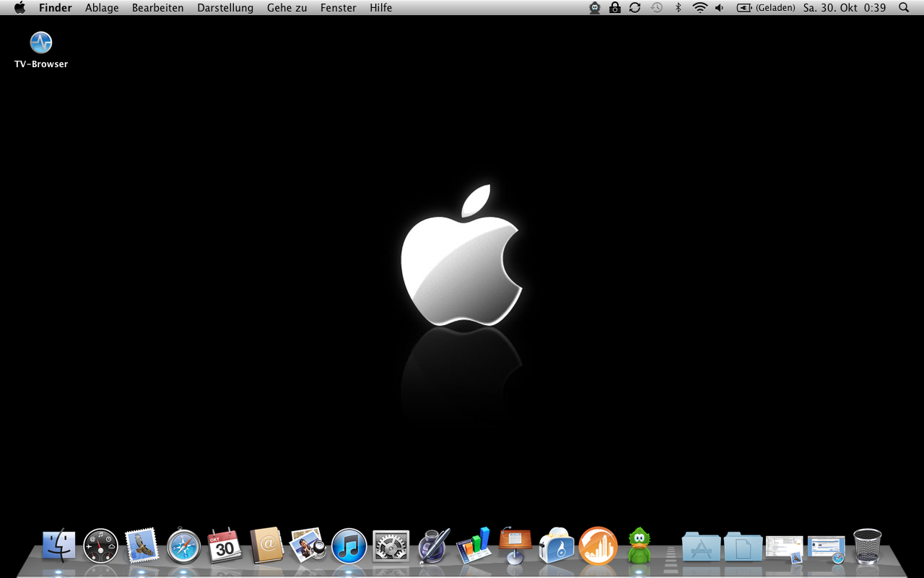Image resolution: width=924 pixels, height=578 pixels.
Task: Launch Keynote from the Dock
Action: pyautogui.click(x=515, y=545)
